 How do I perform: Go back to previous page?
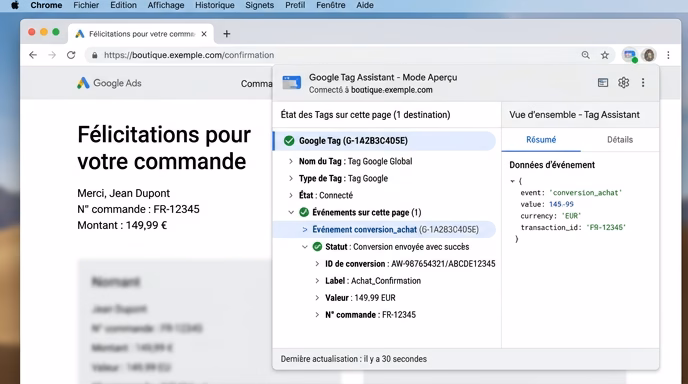click(33, 55)
